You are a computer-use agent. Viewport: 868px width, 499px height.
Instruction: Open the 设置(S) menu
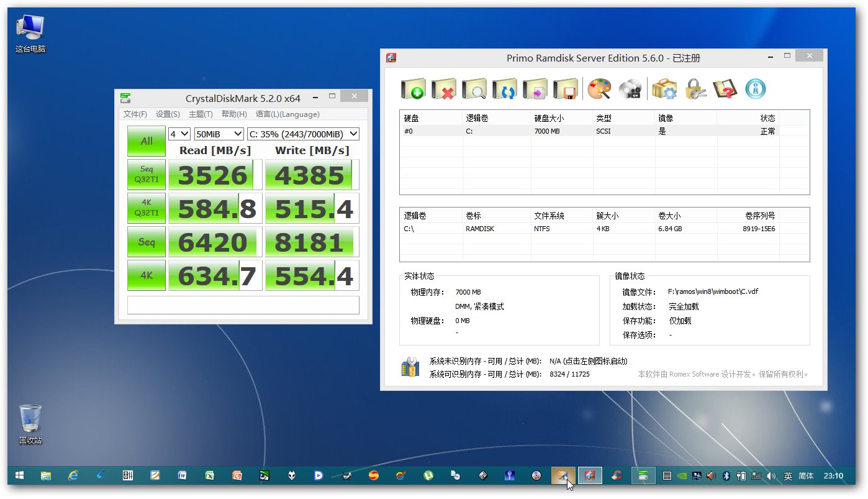tap(168, 114)
